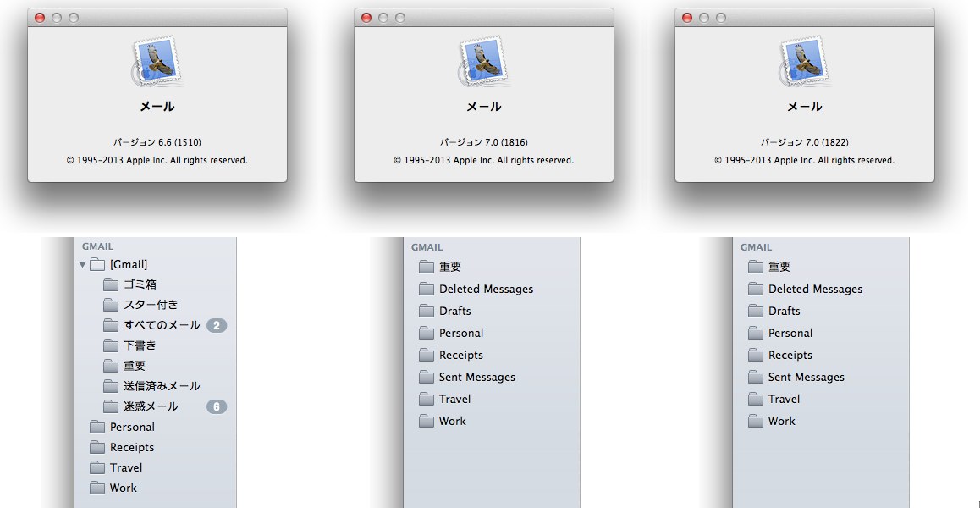
Task: Click the Drafts folder icon in 7.0 (1816) sidebar
Action: 427,311
